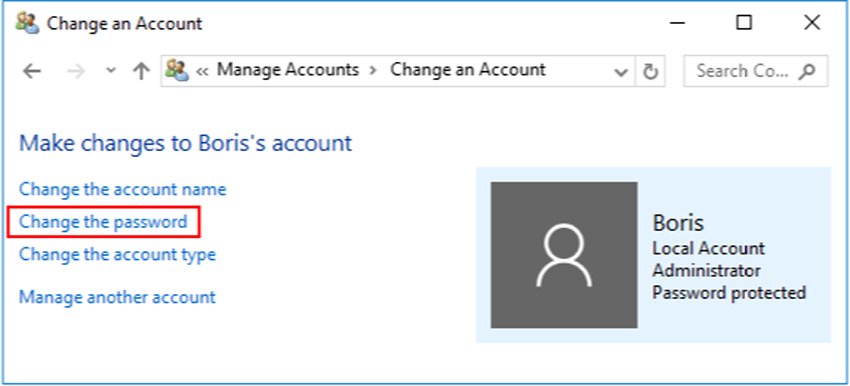Screen dimensions: 850x386
Task: Open the recent locations dropdown arrow
Action: coord(111,71)
